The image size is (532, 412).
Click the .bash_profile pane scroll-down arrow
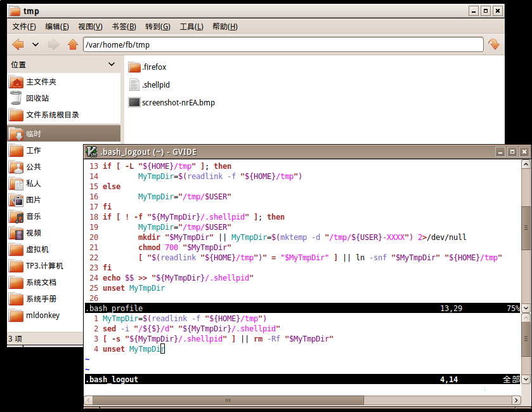[x=526, y=308]
